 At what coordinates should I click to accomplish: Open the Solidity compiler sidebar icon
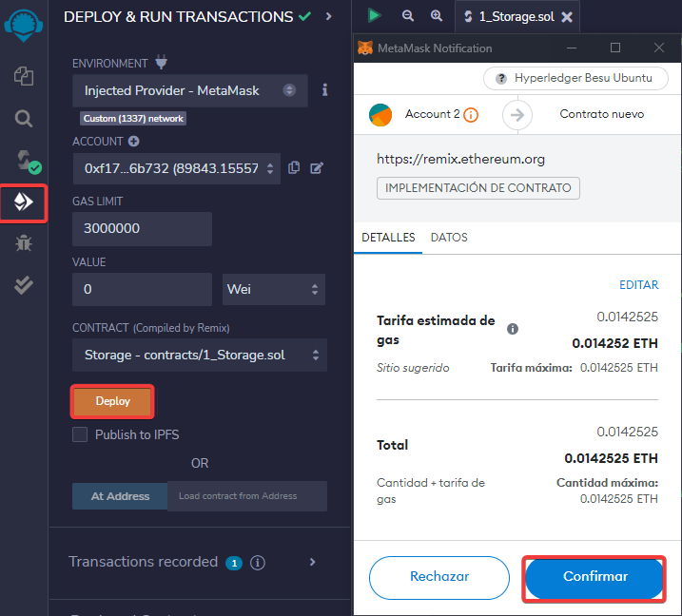point(24,160)
